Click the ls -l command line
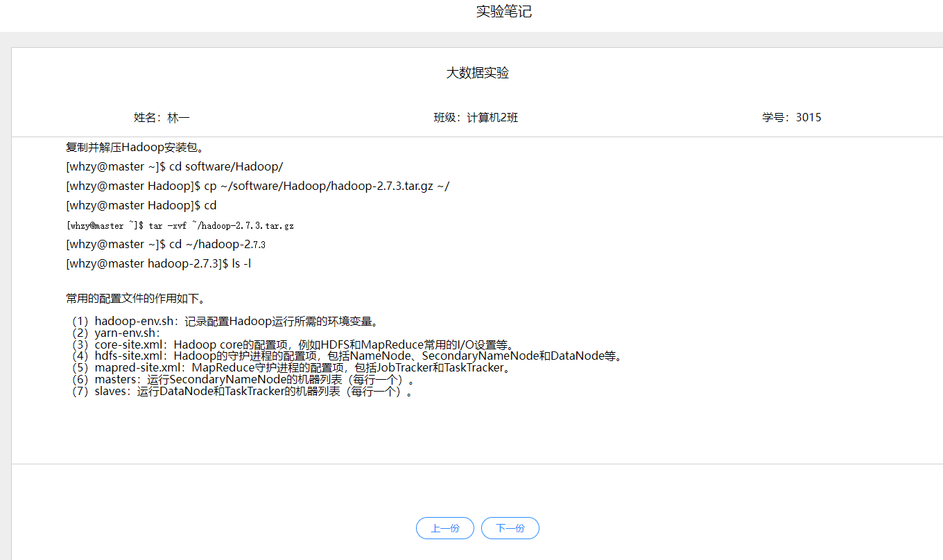Image resolution: width=943 pixels, height=560 pixels. (x=158, y=264)
